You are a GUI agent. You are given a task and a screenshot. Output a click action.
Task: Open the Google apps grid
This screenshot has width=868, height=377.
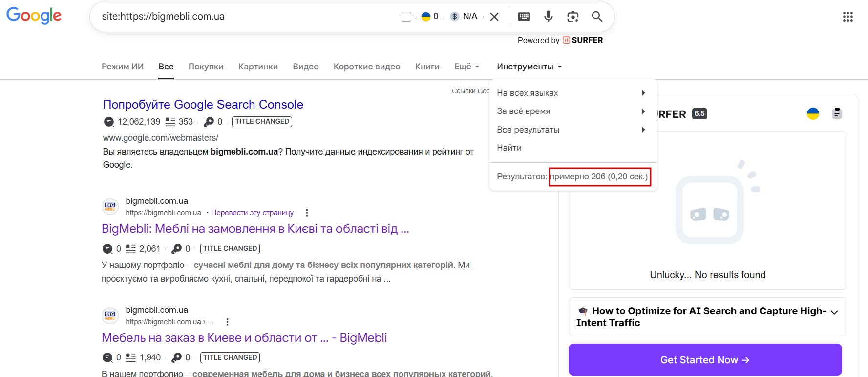click(848, 17)
